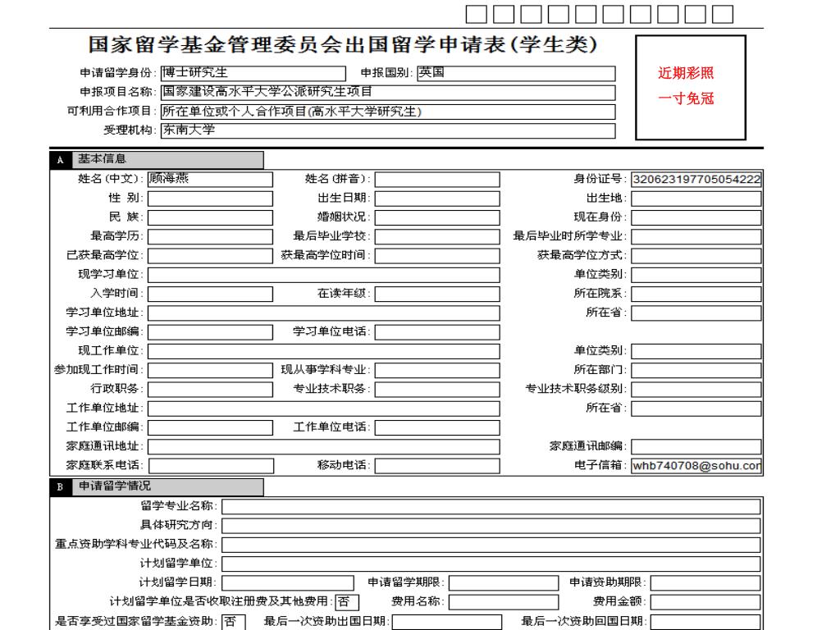Click the 姓名(中文) field containing 顾海燕
This screenshot has height=630, width=840.
(210, 179)
